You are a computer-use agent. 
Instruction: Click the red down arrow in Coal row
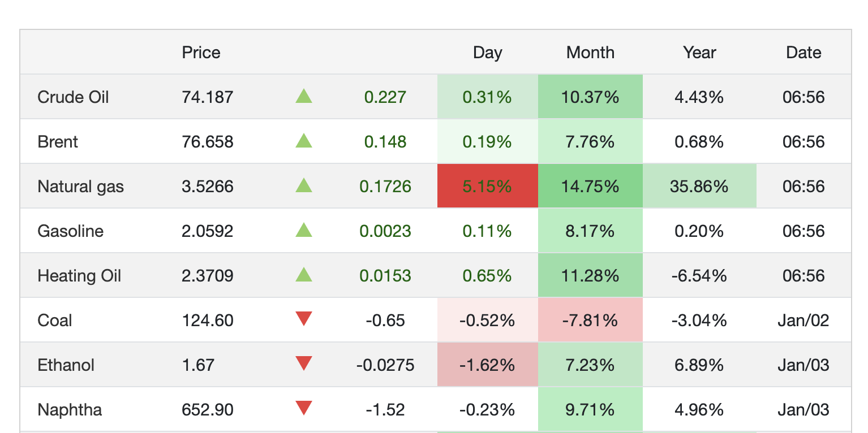(x=304, y=319)
